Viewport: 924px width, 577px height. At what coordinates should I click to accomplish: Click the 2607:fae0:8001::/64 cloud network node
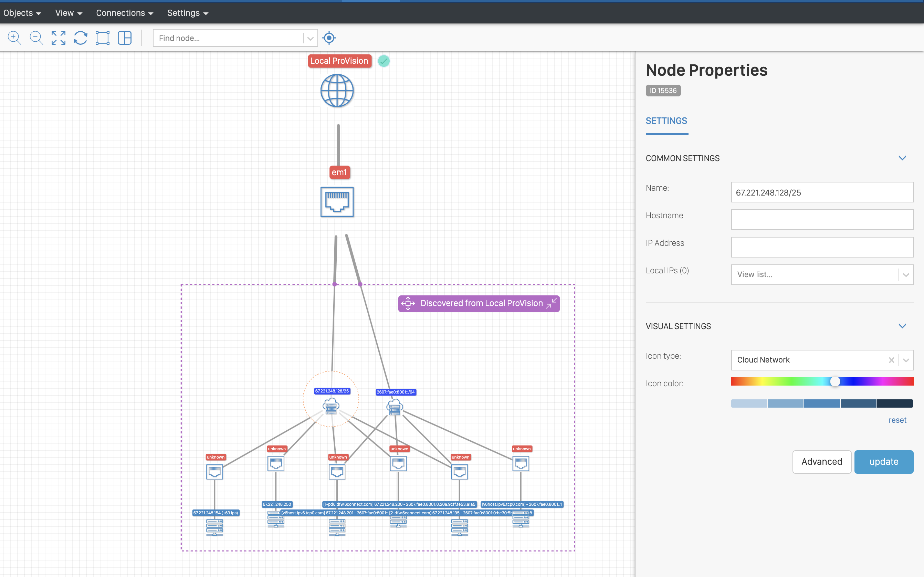click(x=395, y=407)
